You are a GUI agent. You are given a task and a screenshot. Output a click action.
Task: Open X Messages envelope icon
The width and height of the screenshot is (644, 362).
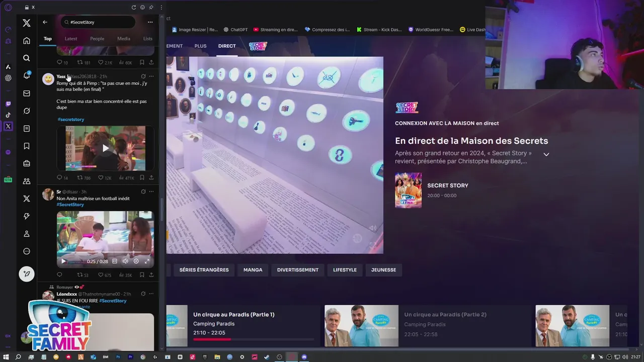[x=27, y=94]
